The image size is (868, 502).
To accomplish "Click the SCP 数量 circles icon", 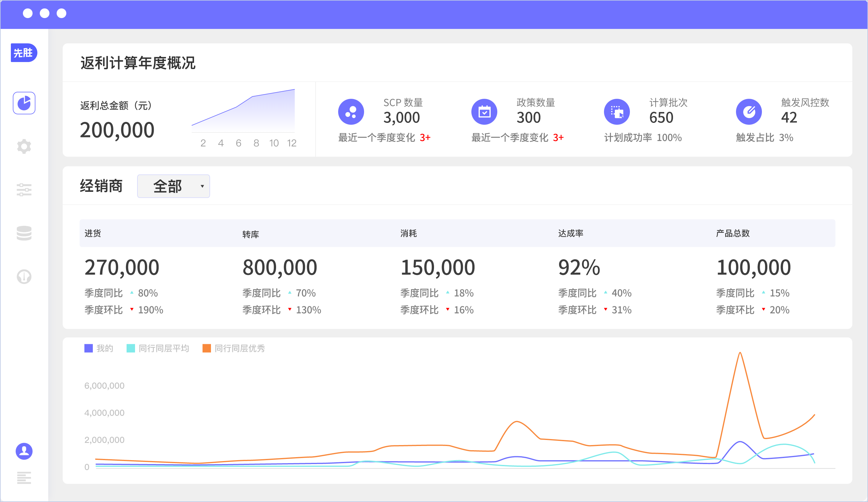I will point(351,112).
